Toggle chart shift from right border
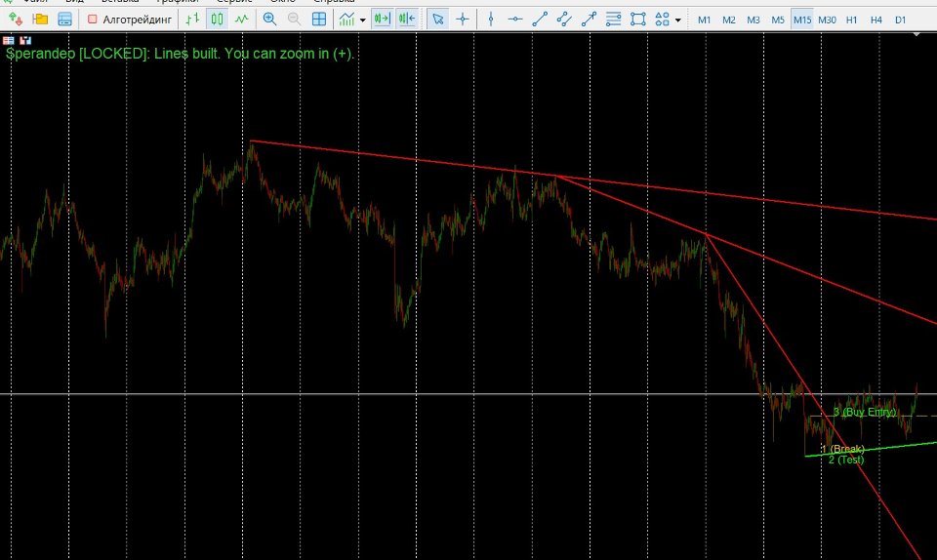Image resolution: width=937 pixels, height=560 pixels. coord(382,20)
